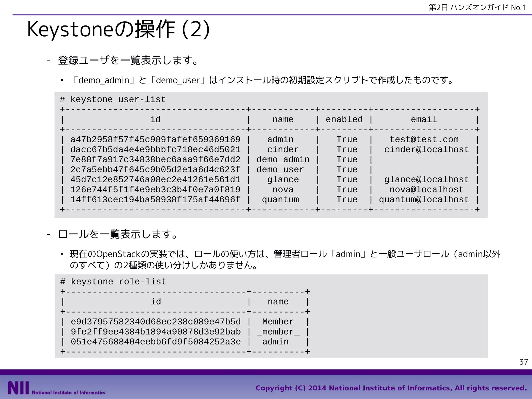Click the 'cinder' name in user list
The height and width of the screenshot is (399, 532).
pyautogui.click(x=283, y=150)
